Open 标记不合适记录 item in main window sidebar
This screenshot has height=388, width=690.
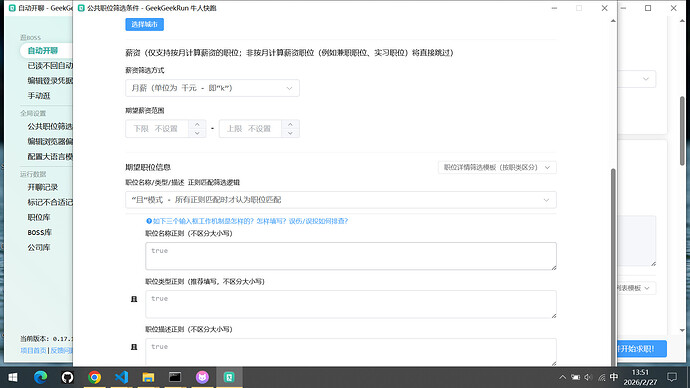pos(50,202)
